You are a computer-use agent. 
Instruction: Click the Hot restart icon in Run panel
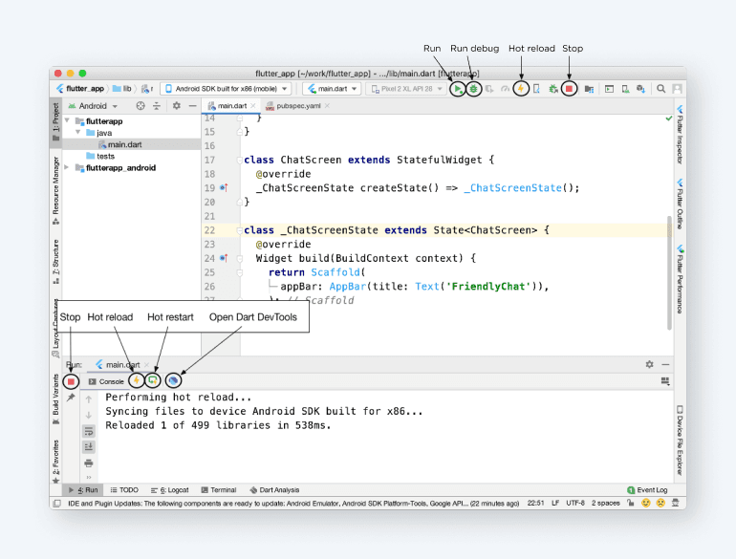(x=153, y=380)
